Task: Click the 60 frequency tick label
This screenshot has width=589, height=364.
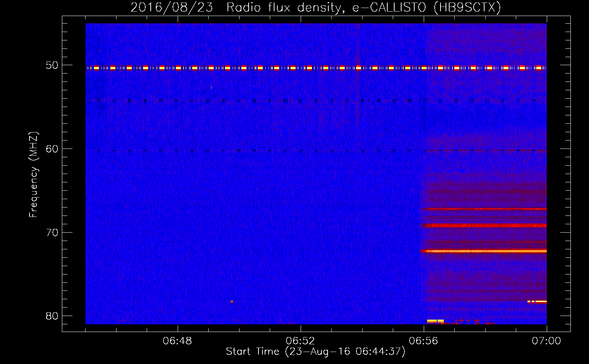Action: (x=52, y=149)
